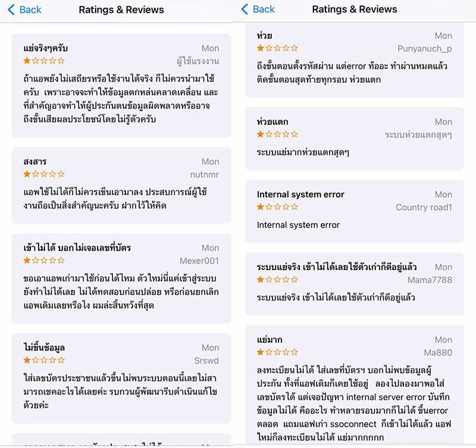Select reviewer name Country road1
This screenshot has width=476, height=448.
pos(424,207)
